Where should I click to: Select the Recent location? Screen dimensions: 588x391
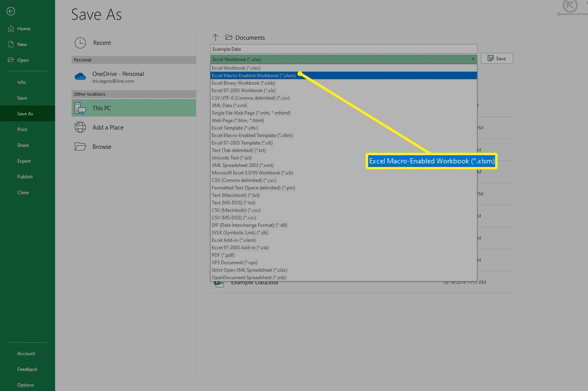(134, 43)
